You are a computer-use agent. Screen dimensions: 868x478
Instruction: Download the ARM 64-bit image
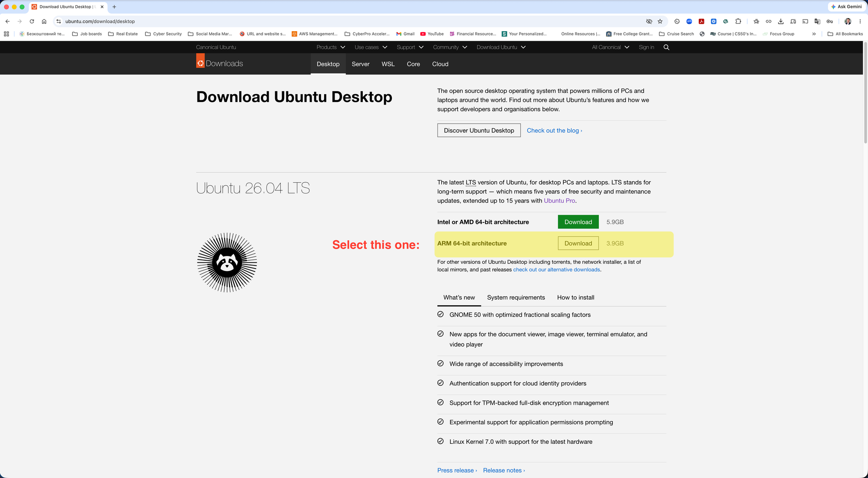click(578, 243)
